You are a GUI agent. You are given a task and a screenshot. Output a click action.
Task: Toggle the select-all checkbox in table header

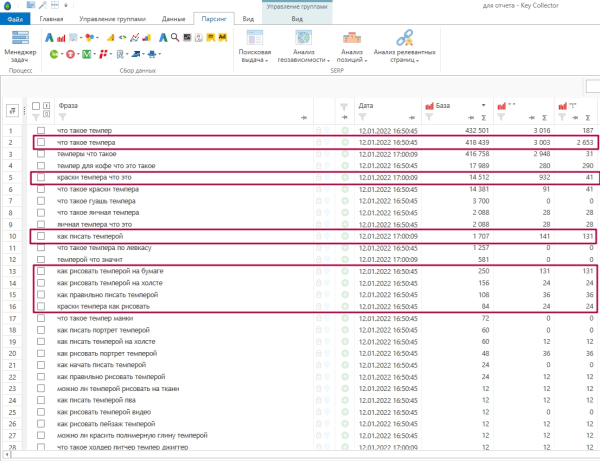click(x=36, y=105)
